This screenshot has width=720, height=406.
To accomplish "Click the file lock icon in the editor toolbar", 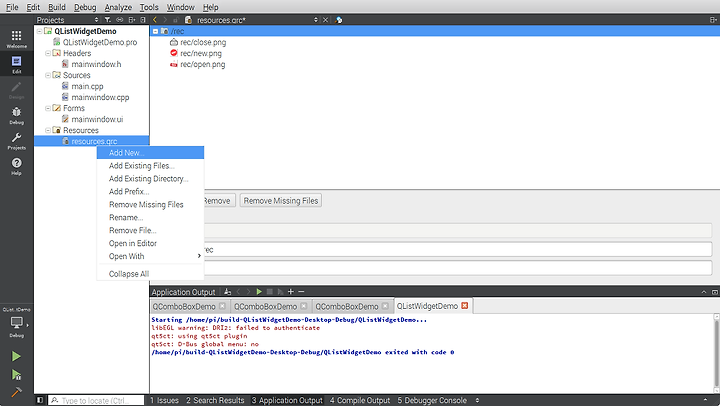I will click(x=176, y=20).
